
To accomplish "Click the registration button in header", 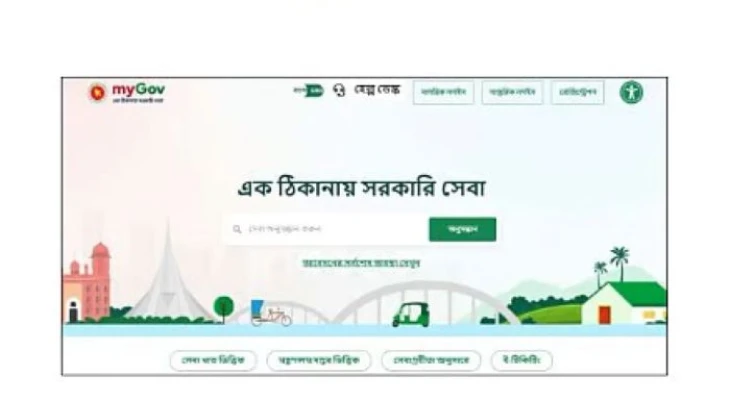I will 578,92.
